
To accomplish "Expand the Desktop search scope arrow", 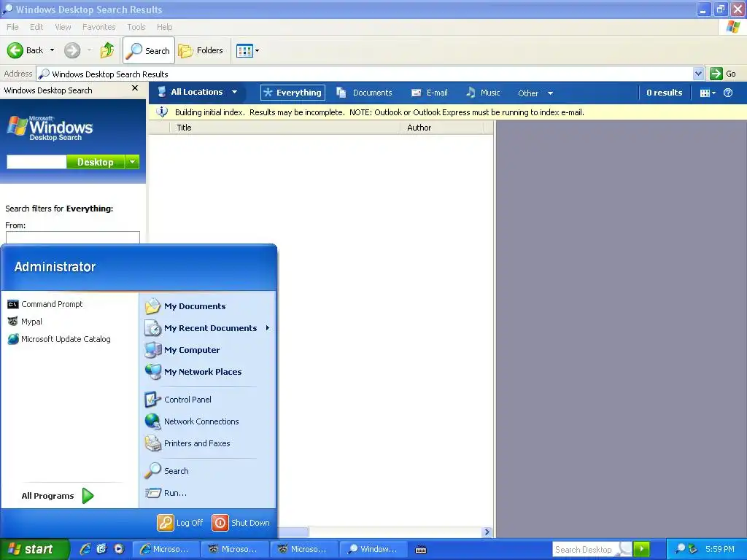I will tap(133, 162).
